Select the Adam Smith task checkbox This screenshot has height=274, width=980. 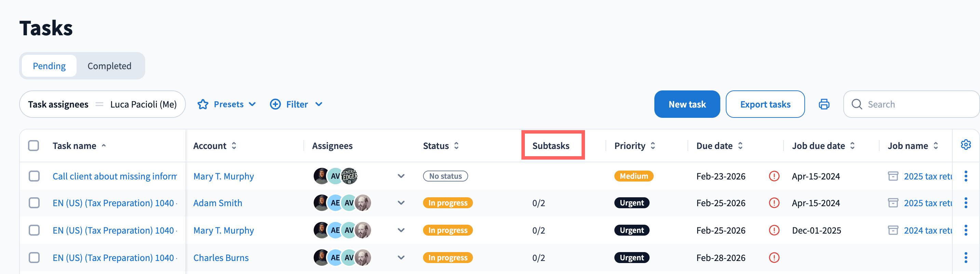pos(34,203)
